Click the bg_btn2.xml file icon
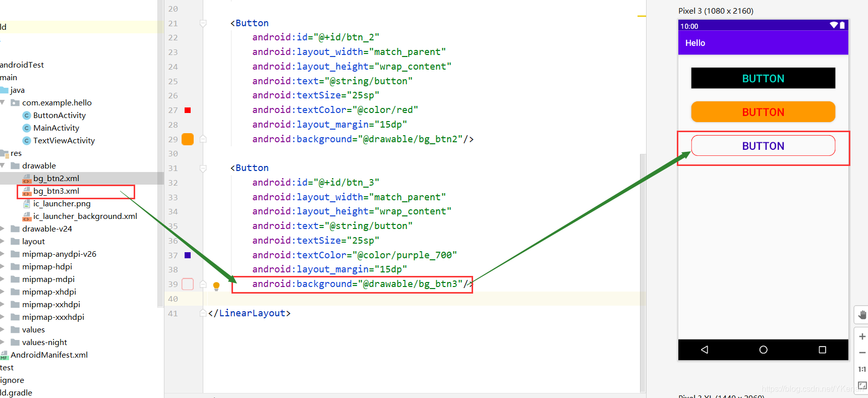This screenshot has width=868, height=398. click(x=27, y=179)
